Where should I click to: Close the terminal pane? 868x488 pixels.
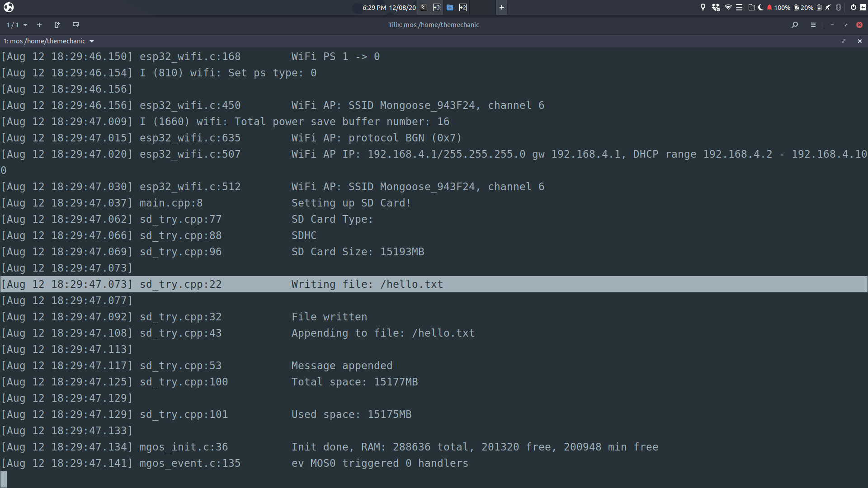pyautogui.click(x=859, y=41)
